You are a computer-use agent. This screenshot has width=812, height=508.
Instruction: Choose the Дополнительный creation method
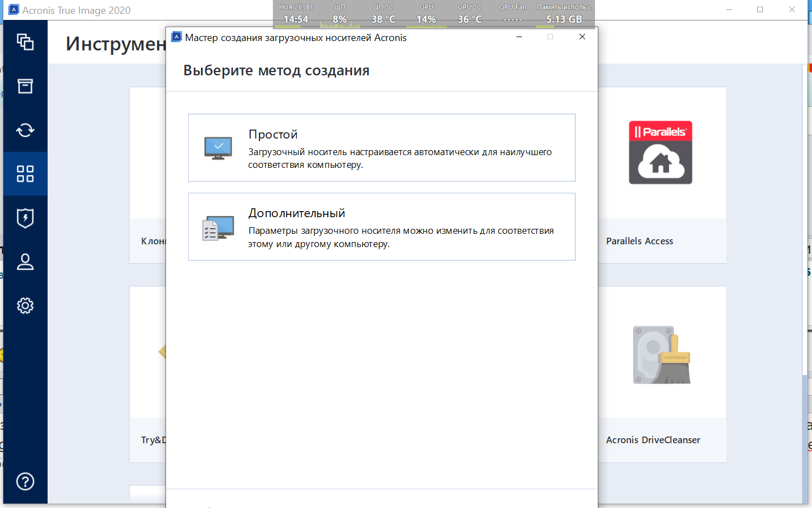[x=382, y=227]
